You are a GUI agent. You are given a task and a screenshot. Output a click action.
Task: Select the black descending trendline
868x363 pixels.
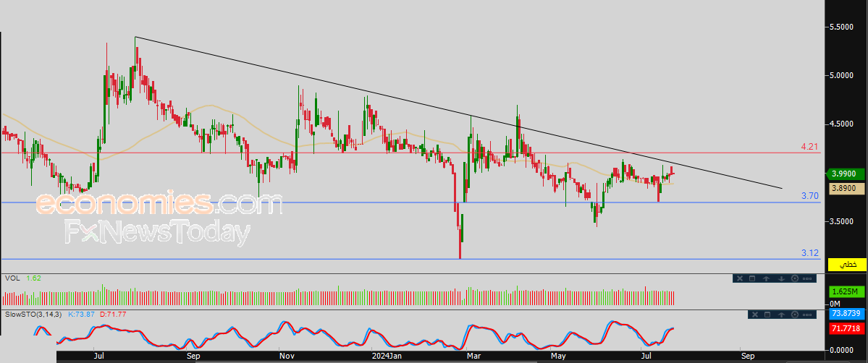click(458, 112)
